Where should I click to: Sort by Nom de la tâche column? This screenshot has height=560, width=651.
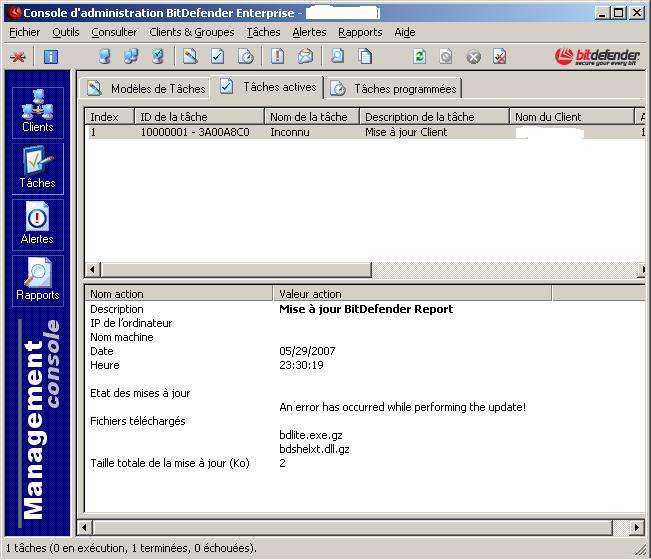tap(312, 117)
